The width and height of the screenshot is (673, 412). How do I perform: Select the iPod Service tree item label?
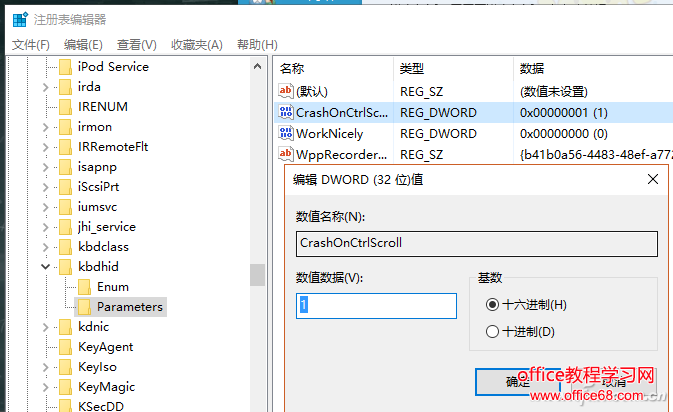point(113,67)
